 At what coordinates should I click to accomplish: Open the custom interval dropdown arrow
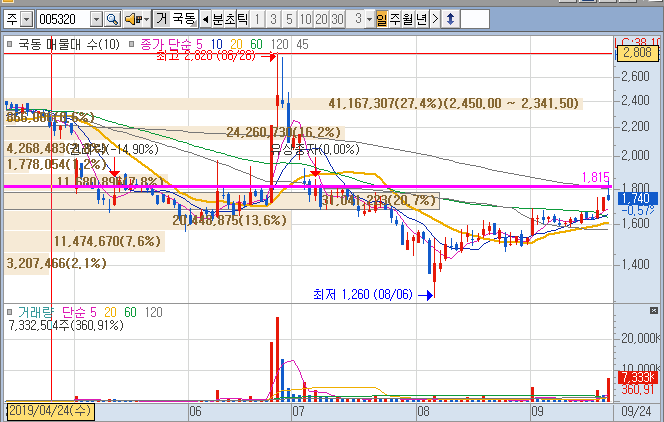[369, 19]
